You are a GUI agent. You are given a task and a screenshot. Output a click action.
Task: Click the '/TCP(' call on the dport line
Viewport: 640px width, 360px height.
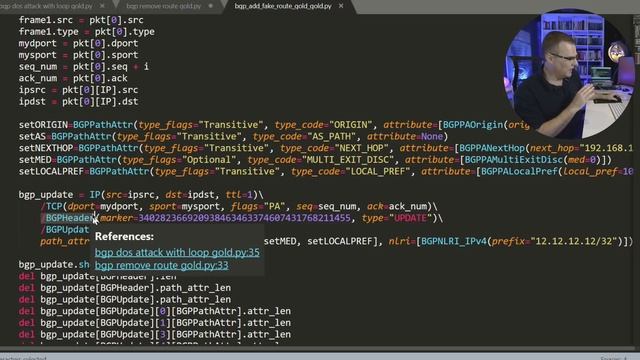click(x=53, y=207)
